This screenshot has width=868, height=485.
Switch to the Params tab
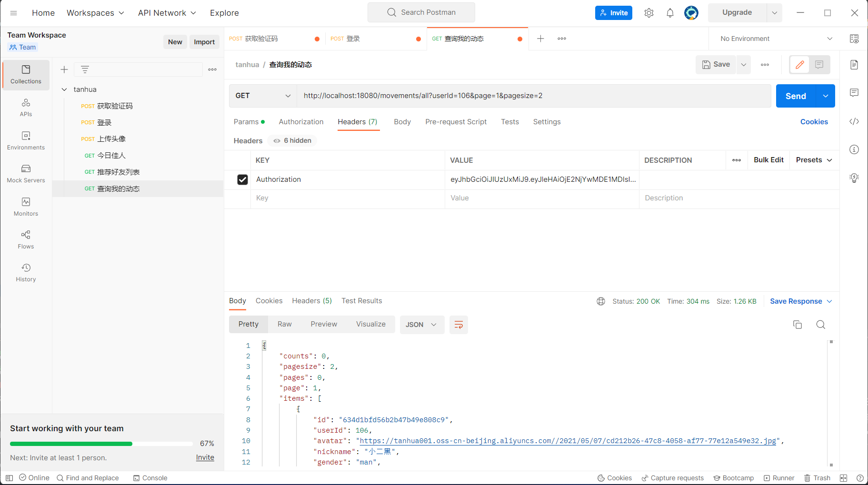(x=249, y=122)
